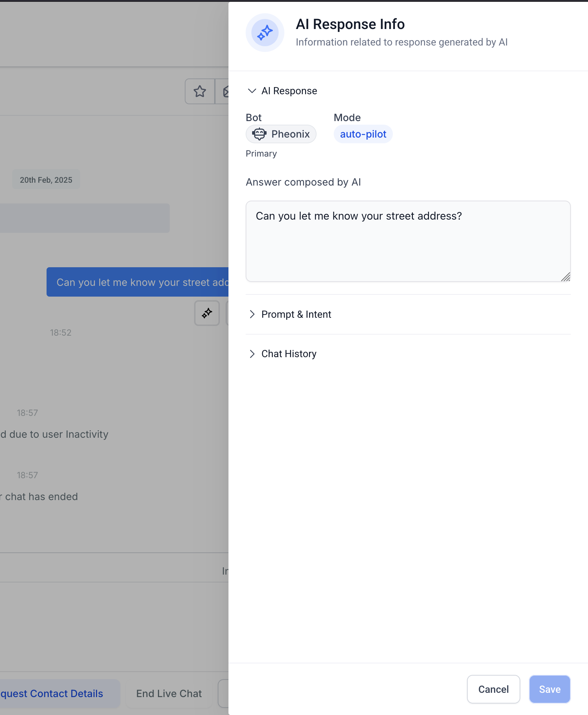Click the 20th Feb, 2025 date label

(46, 180)
